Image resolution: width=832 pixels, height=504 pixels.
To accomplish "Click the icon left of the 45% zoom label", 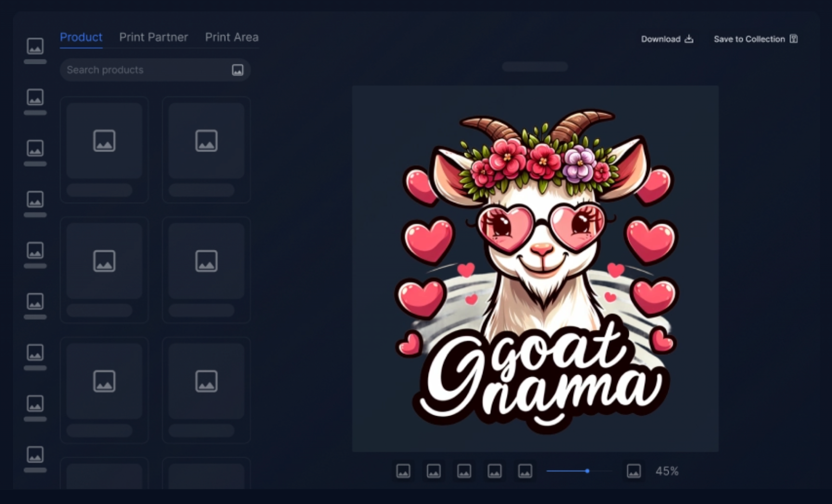I will pos(633,471).
